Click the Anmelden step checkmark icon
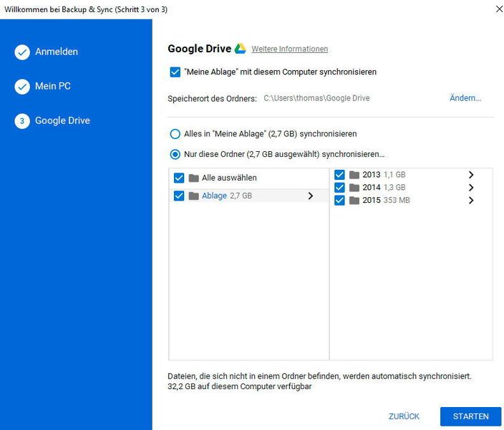 click(x=22, y=52)
